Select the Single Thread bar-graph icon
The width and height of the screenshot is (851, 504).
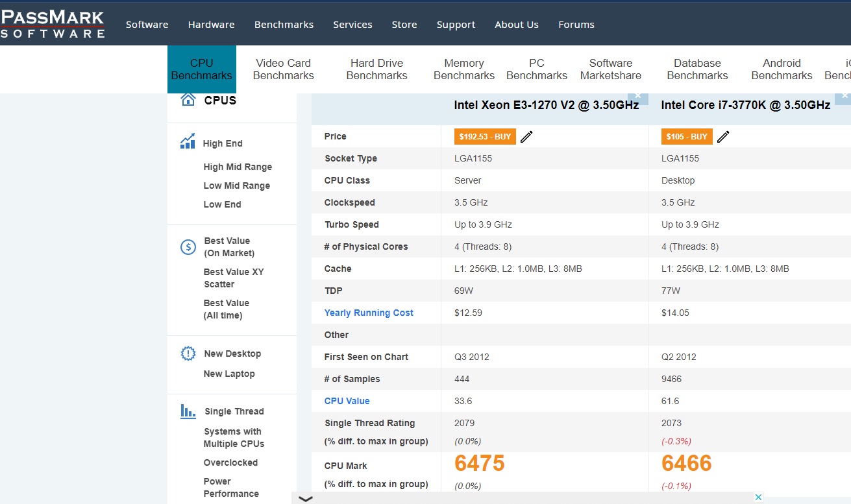tap(187, 411)
